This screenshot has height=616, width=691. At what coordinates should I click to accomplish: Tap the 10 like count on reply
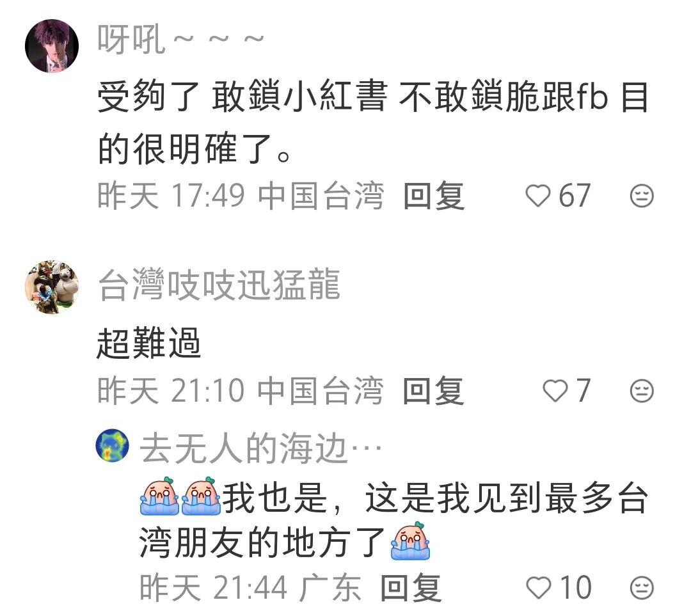576,587
